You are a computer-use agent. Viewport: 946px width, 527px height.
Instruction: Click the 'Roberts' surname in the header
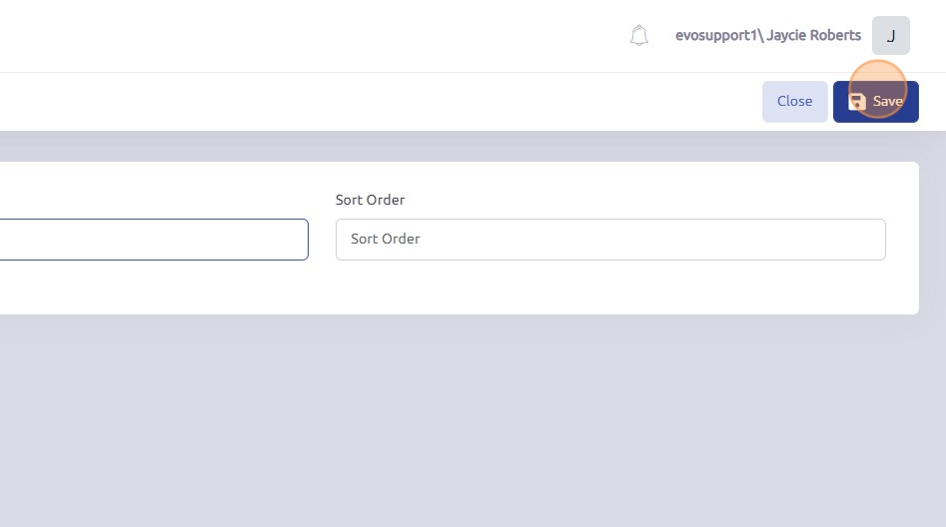837,36
